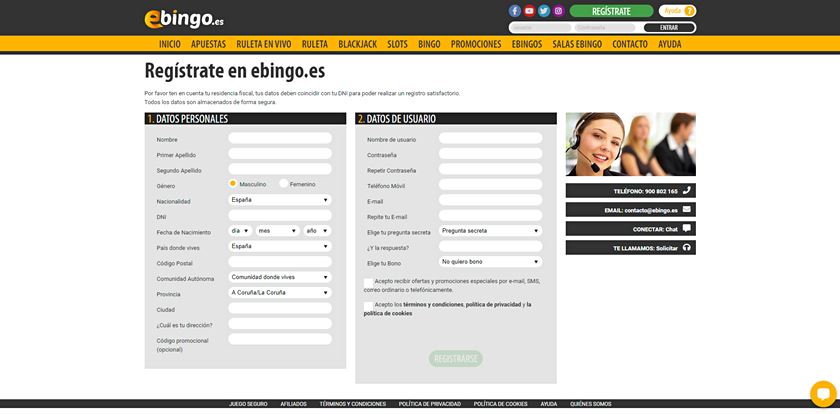Click the header Contraseña login field
Image resolution: width=840 pixels, height=414 pixels.
point(605,28)
